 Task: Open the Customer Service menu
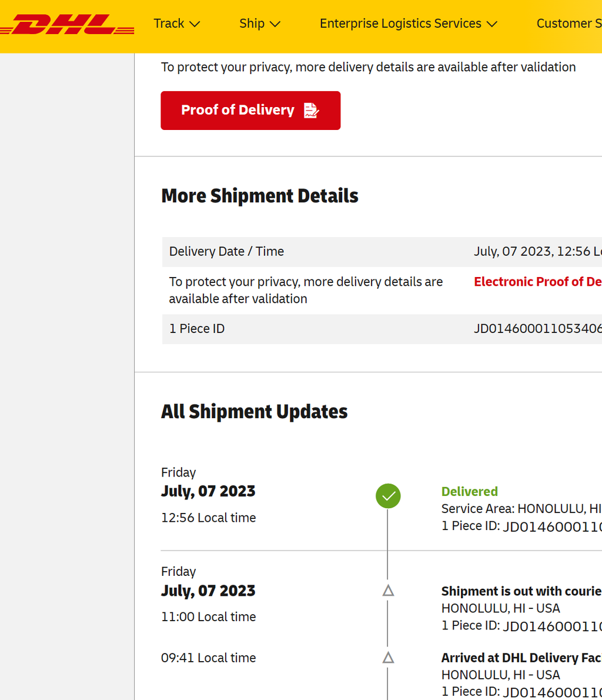click(x=569, y=23)
